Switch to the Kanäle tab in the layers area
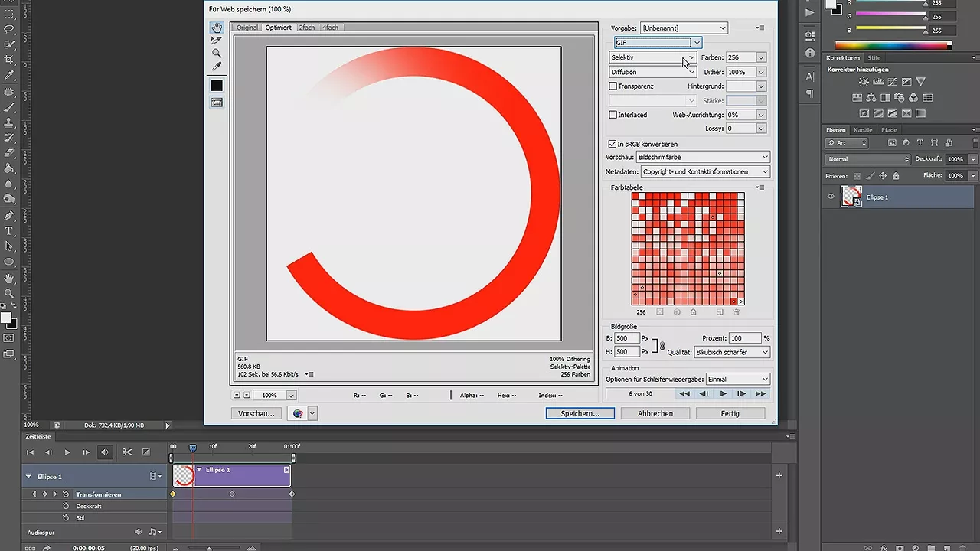This screenshot has width=980, height=551. pyautogui.click(x=863, y=129)
